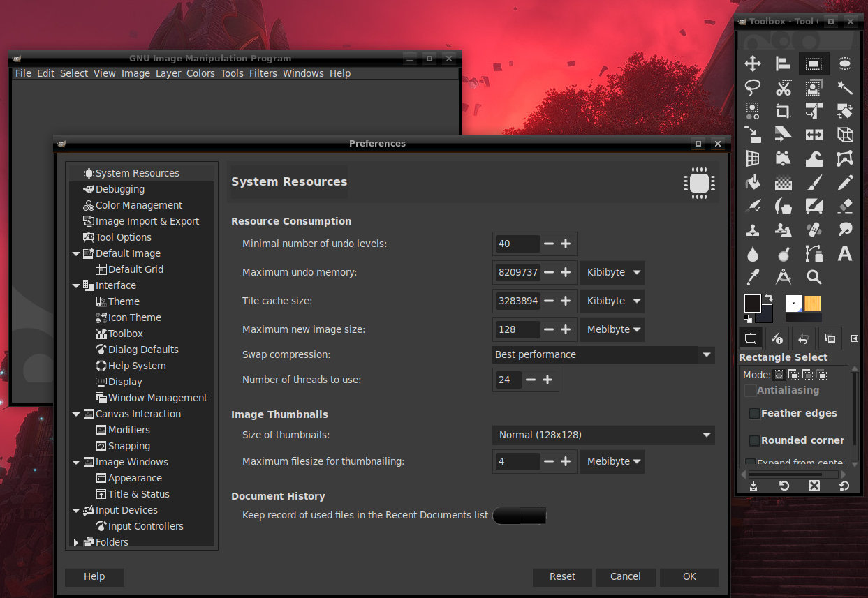Select the Alignment tool icon

click(784, 64)
